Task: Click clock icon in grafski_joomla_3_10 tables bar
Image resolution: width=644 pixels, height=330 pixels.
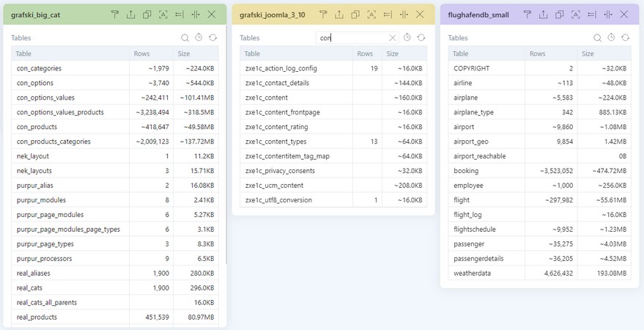Action: 407,37
